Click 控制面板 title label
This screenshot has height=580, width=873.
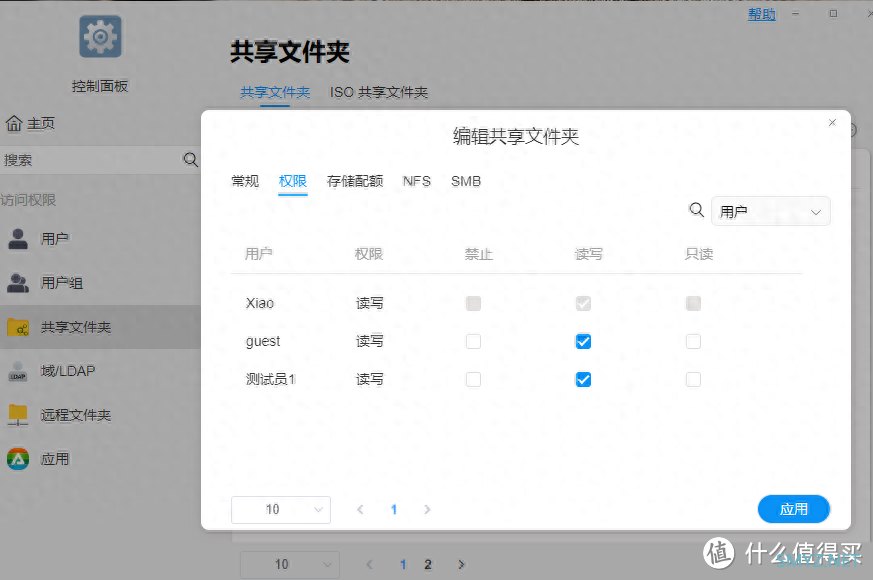pyautogui.click(x=100, y=86)
